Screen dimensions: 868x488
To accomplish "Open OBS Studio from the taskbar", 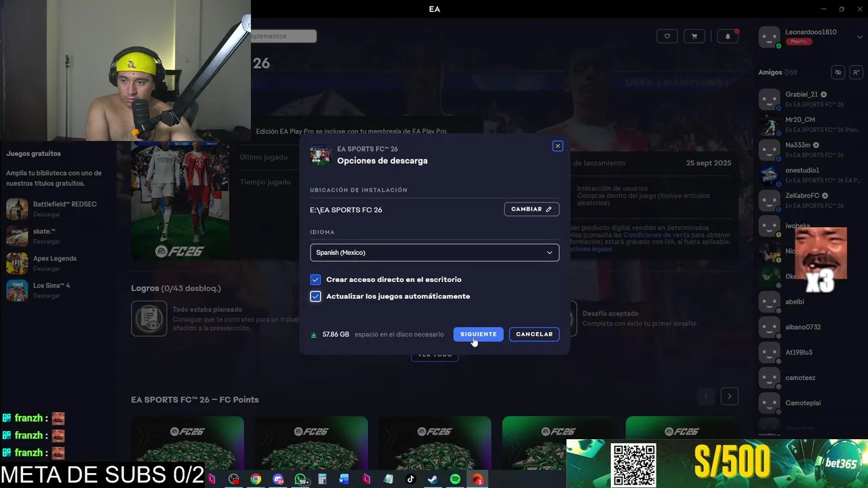I will click(x=234, y=479).
